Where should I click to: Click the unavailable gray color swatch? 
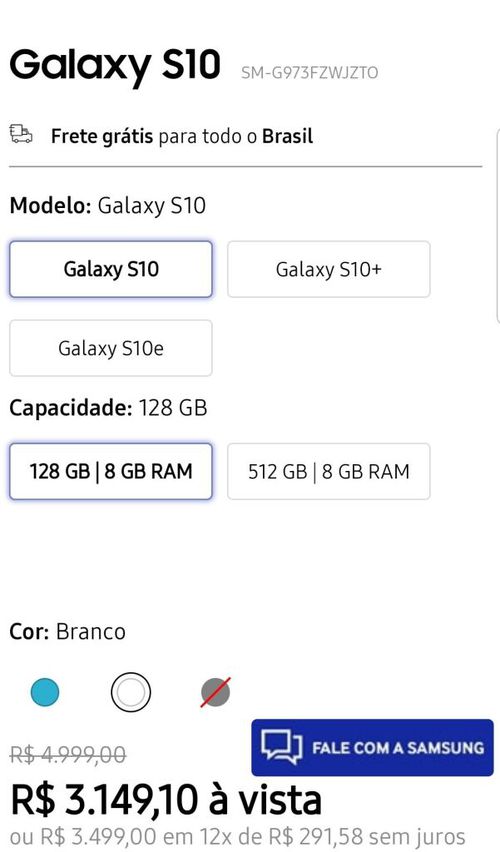click(216, 692)
